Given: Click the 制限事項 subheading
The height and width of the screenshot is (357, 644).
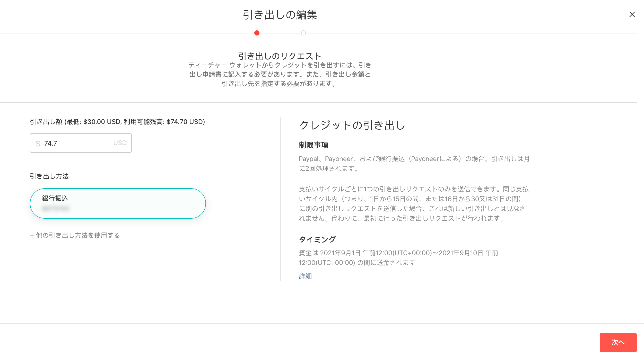Looking at the screenshot, I should 314,145.
